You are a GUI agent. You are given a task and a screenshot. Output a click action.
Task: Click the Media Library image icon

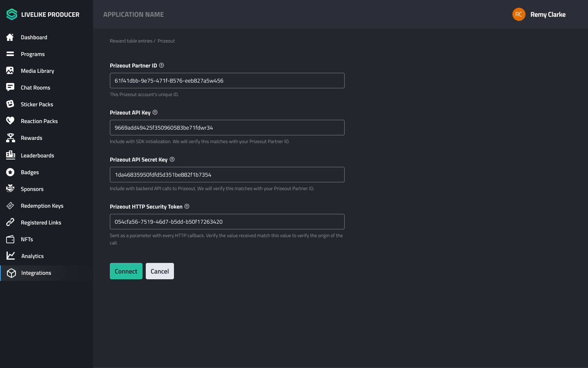click(10, 71)
